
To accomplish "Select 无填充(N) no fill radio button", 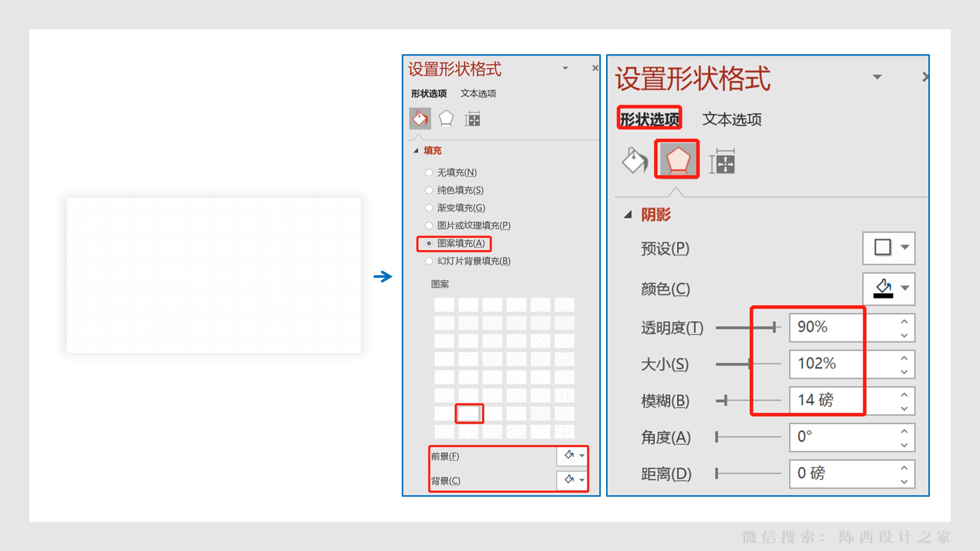I will point(429,173).
